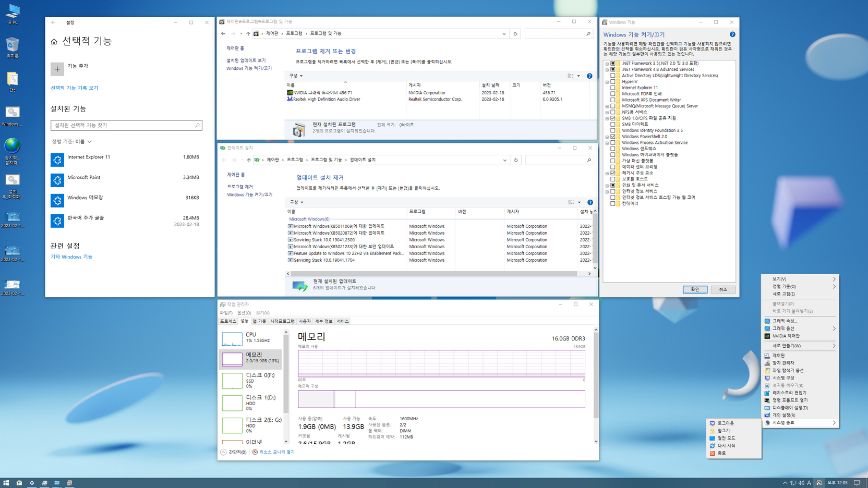
Task: Select the Internet Explorer 11 installed feature icon
Action: tap(57, 160)
